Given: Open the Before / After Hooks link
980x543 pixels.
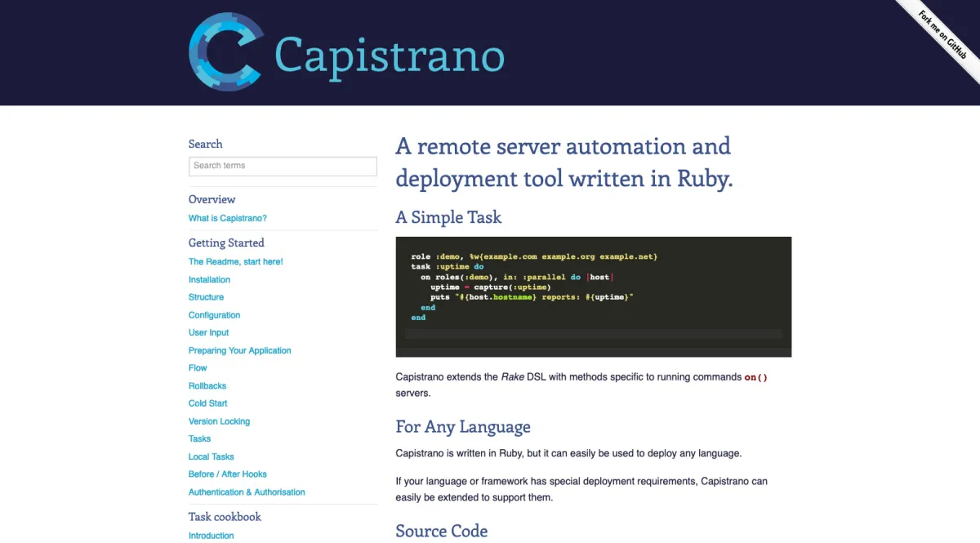Looking at the screenshot, I should coord(228,474).
